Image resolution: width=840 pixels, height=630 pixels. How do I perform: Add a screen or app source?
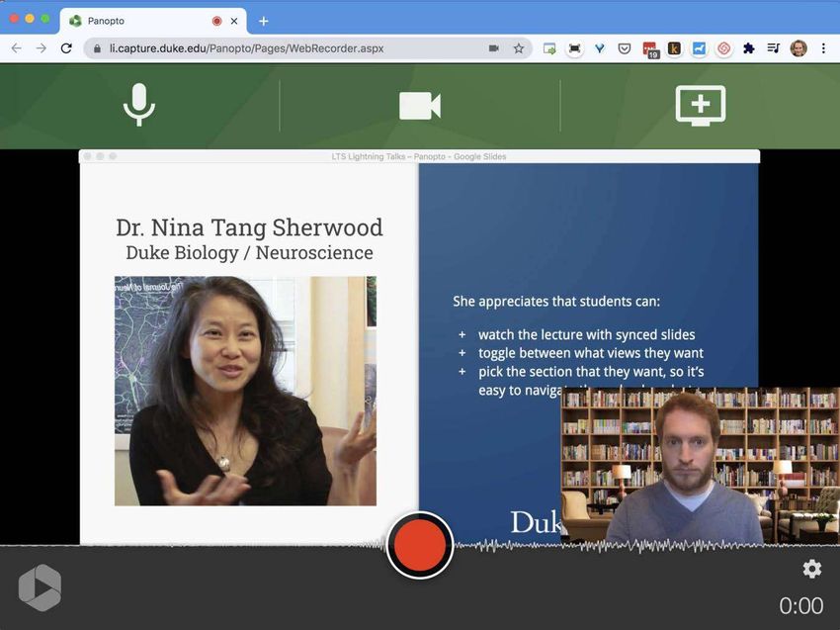(701, 105)
